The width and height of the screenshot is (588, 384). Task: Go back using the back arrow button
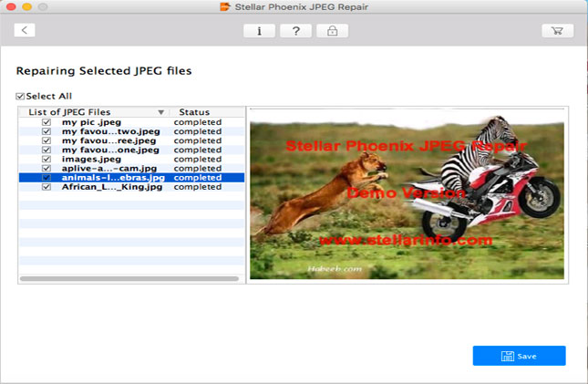(x=25, y=30)
